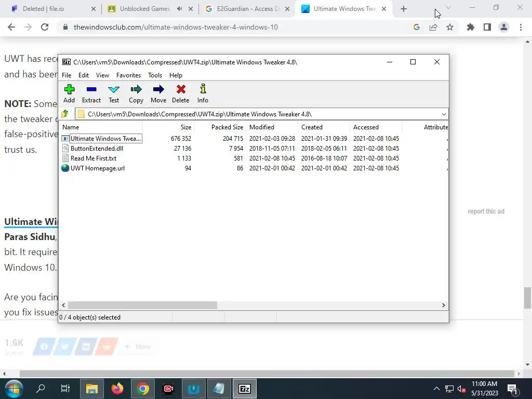532x399 pixels.
Task: Click the muted volume tray icon
Action: (x=461, y=389)
